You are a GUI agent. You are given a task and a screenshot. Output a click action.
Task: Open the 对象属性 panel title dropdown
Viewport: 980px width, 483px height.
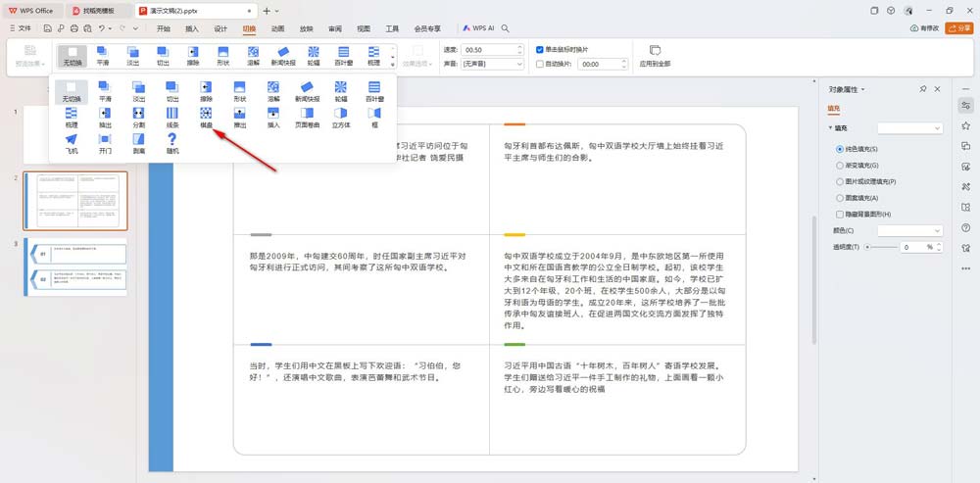(863, 89)
